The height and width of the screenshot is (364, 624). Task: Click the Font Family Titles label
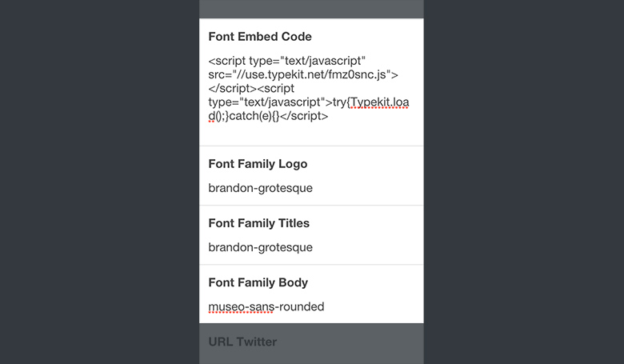(x=258, y=223)
